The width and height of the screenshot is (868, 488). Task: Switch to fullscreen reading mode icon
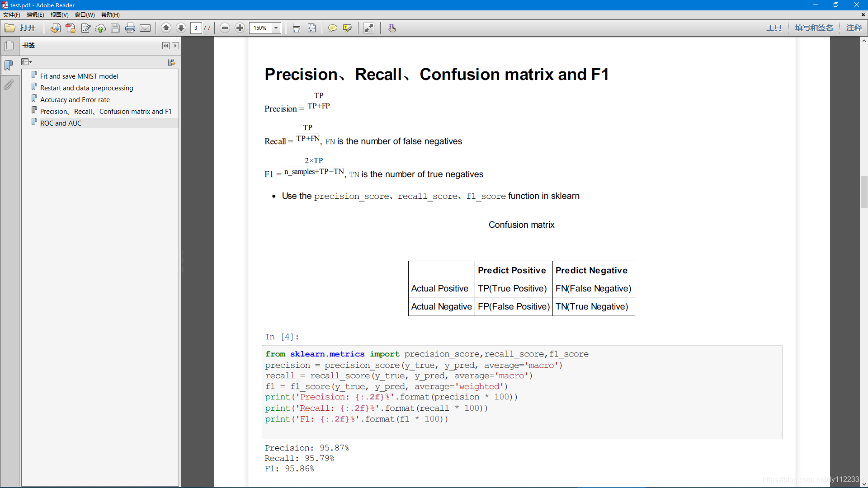click(369, 28)
